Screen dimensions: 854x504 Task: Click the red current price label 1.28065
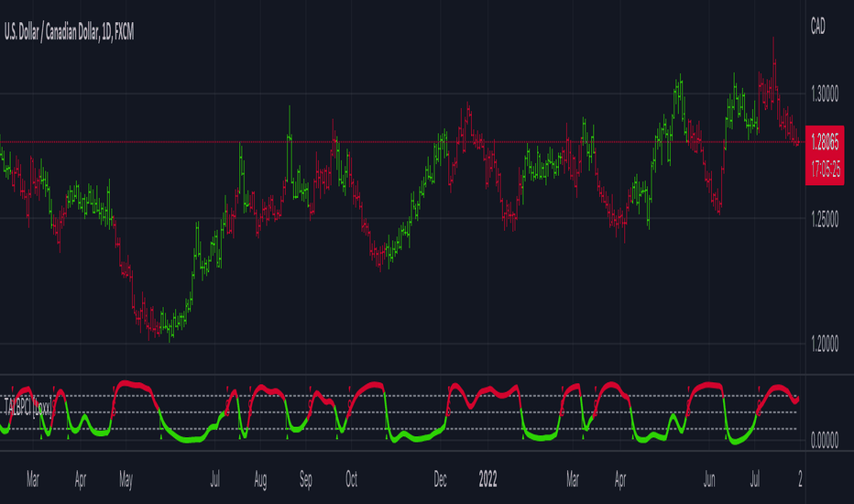825,142
